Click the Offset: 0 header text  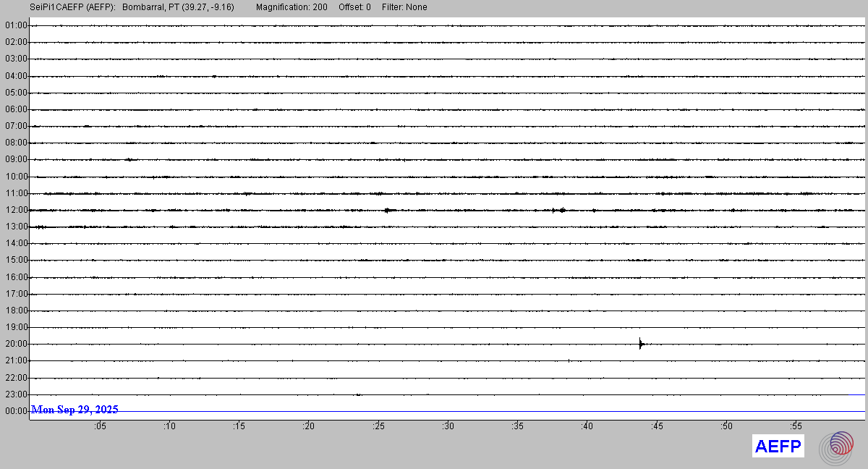354,7
